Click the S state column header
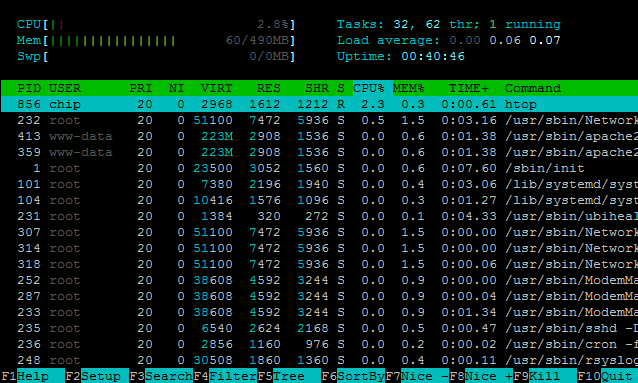Screen dimensions: 638x383 [341, 88]
